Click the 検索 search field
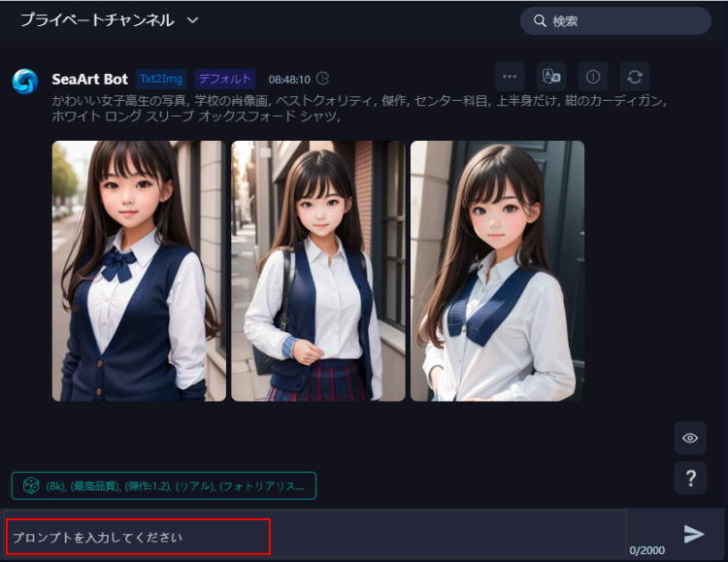The width and height of the screenshot is (728, 562). point(615,21)
